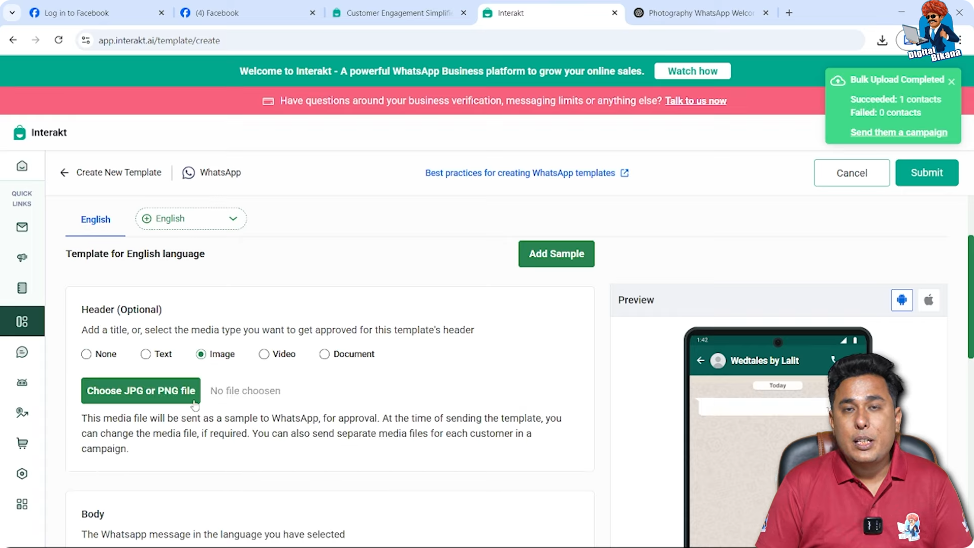Open Talk to us now link
This screenshot has width=974, height=548.
point(696,101)
